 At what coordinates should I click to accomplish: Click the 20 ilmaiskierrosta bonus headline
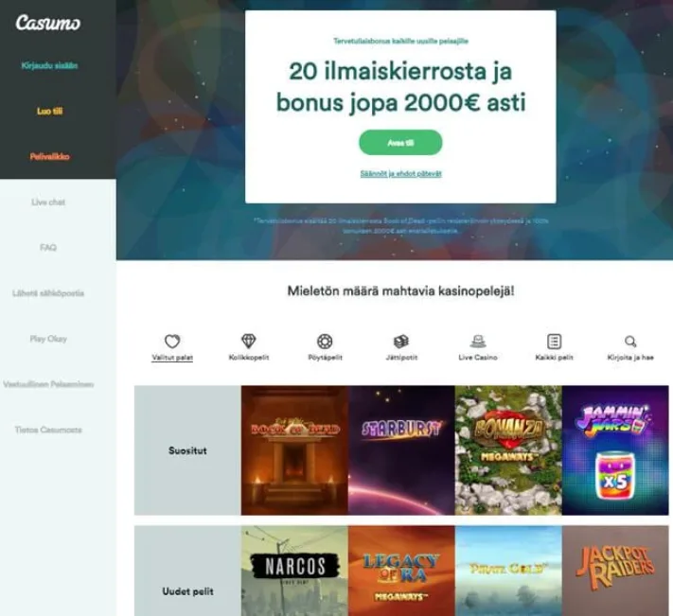point(400,87)
